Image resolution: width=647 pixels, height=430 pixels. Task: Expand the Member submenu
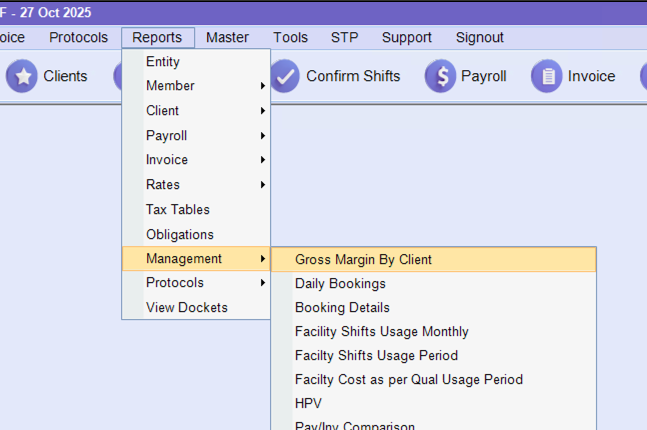pyautogui.click(x=170, y=86)
